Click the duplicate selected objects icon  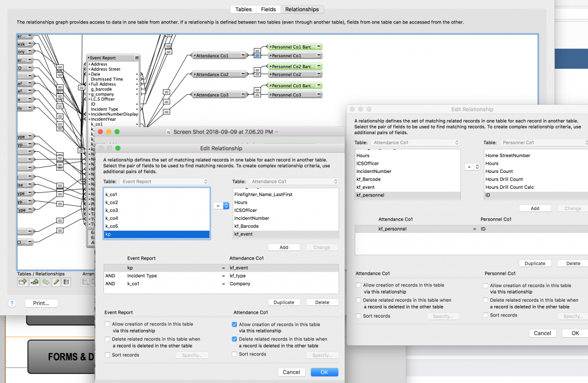[x=46, y=282]
